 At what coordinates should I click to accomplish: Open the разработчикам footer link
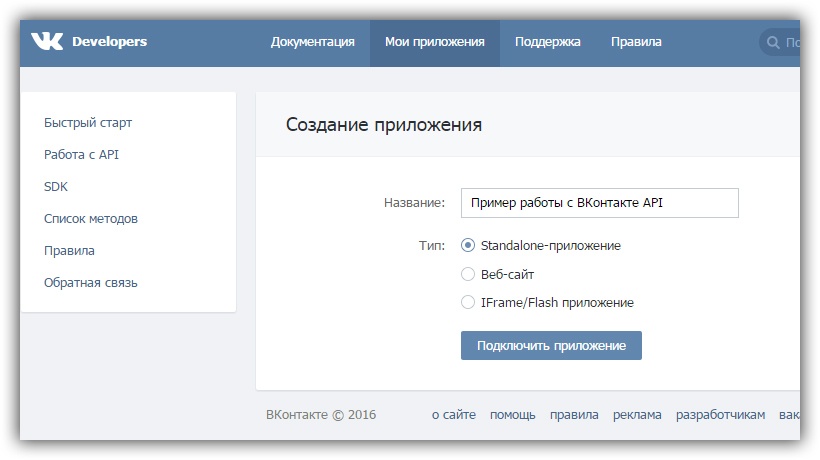pyautogui.click(x=720, y=415)
